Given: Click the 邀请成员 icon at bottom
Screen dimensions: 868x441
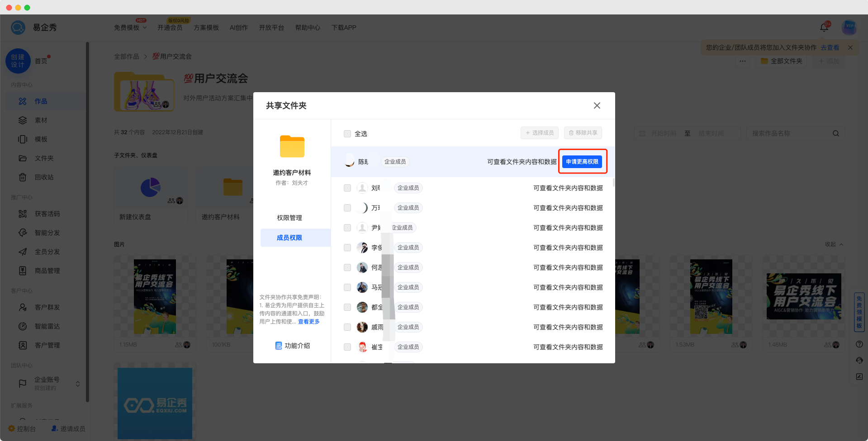Looking at the screenshot, I should click(x=55, y=428).
